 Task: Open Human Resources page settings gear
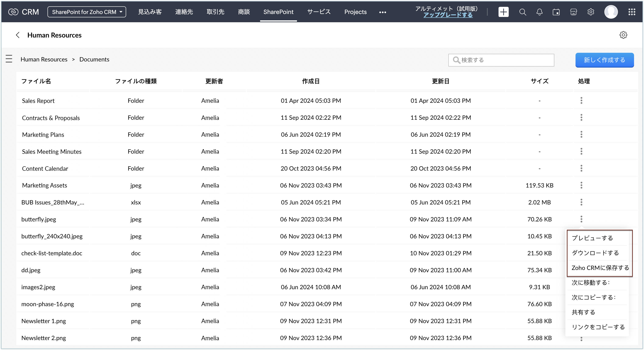(623, 35)
